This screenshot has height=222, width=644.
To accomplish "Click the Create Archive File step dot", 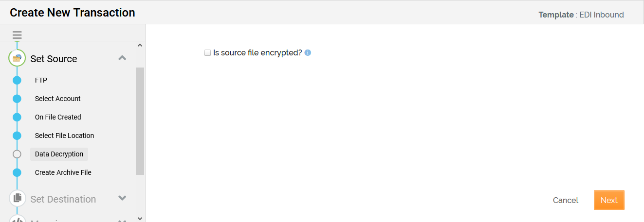I will point(17,172).
